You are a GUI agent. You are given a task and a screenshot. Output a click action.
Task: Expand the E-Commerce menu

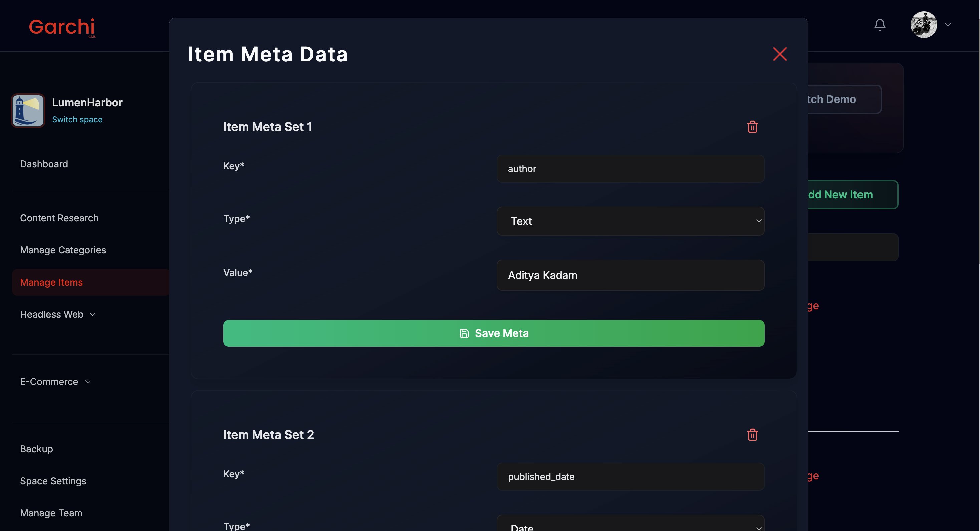tap(55, 382)
